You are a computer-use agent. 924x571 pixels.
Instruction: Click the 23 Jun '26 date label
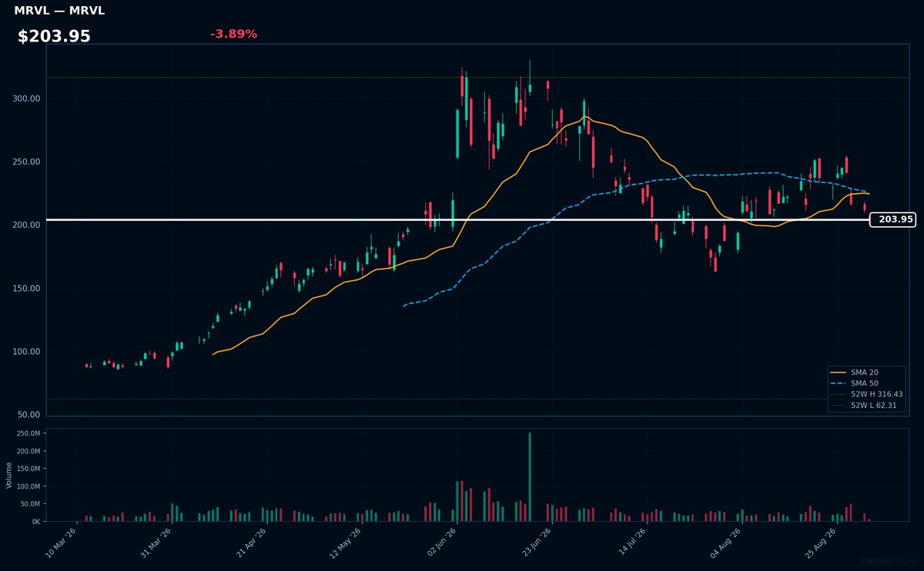[x=536, y=543]
